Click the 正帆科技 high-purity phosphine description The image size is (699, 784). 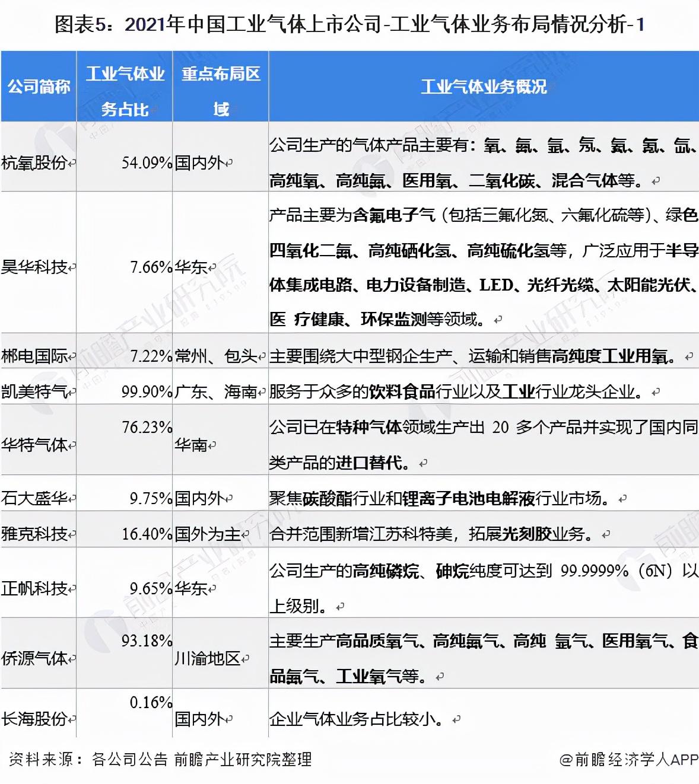point(483,588)
